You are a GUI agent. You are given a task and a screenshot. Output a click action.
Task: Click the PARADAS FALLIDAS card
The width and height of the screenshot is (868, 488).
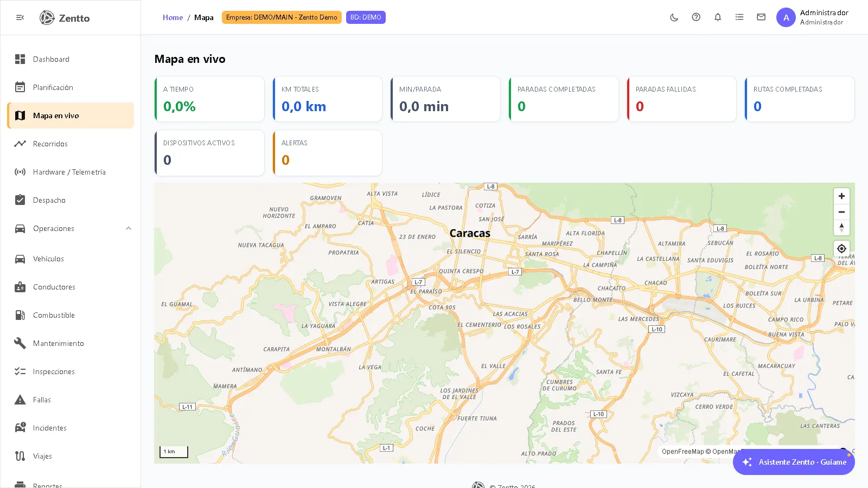[x=682, y=99]
